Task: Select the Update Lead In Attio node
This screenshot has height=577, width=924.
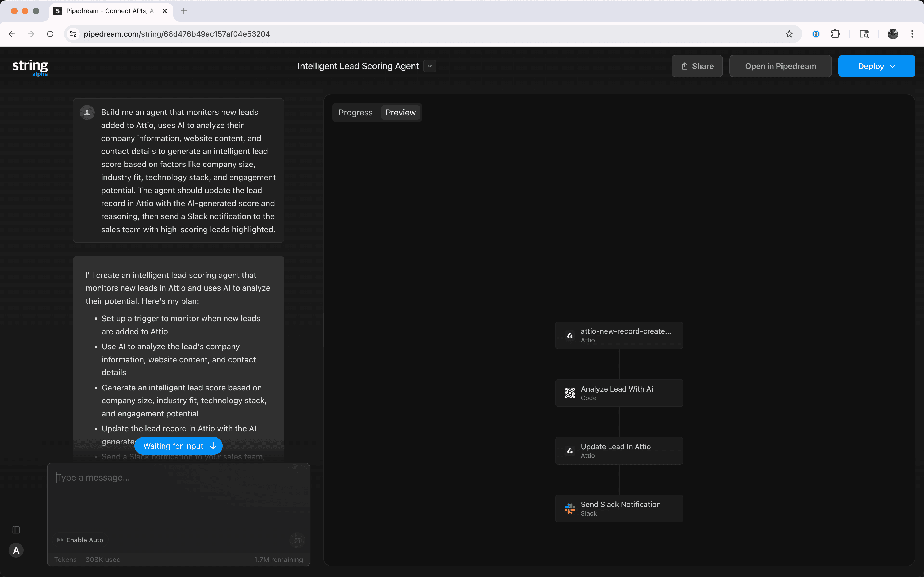Action: (619, 451)
